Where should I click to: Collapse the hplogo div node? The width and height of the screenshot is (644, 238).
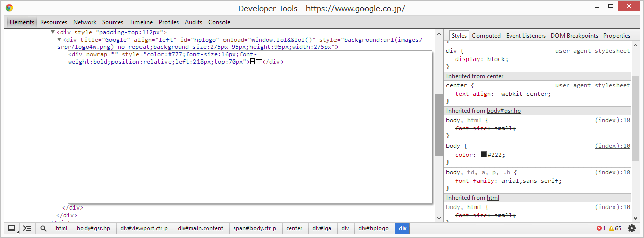(x=59, y=39)
